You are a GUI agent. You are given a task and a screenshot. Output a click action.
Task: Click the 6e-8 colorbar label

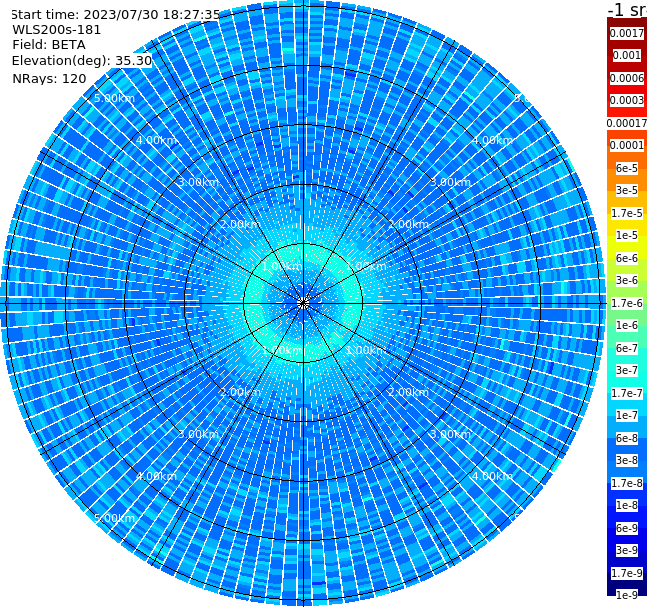(627, 438)
